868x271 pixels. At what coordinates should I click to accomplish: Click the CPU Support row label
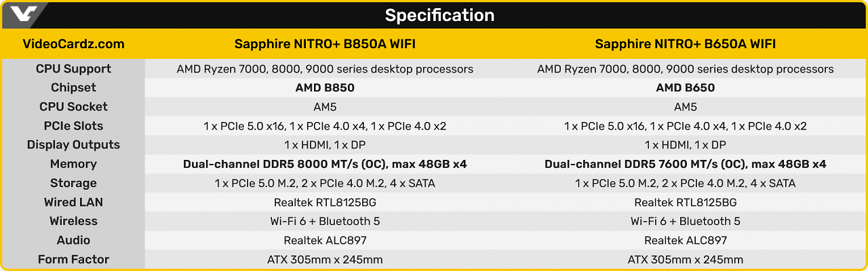coord(73,68)
